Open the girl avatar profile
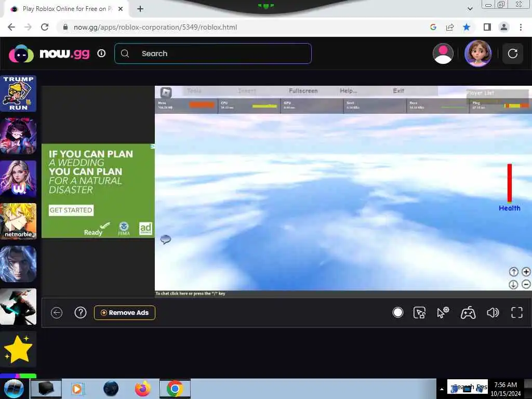The image size is (532, 399). coord(478,54)
